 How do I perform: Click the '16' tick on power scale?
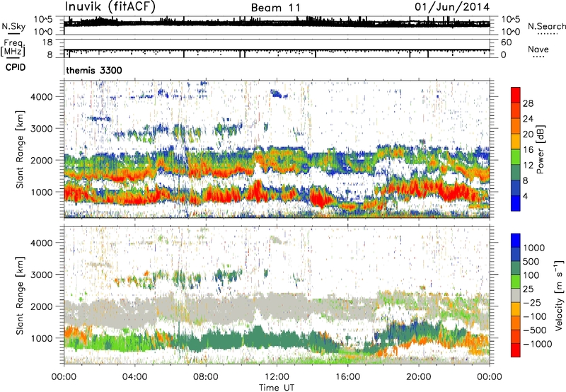click(528, 150)
